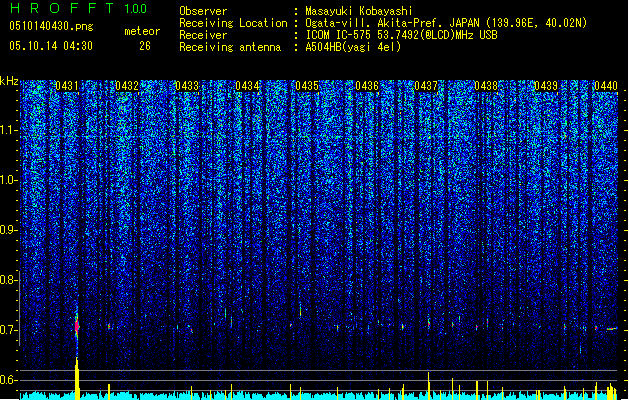
Task: Click the 0436 time marker
Action: [x=367, y=86]
